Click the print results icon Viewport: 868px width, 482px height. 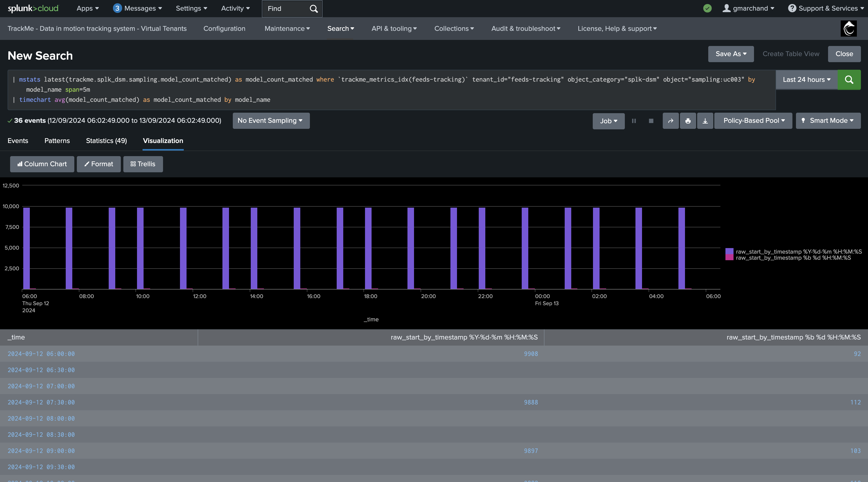click(x=688, y=121)
